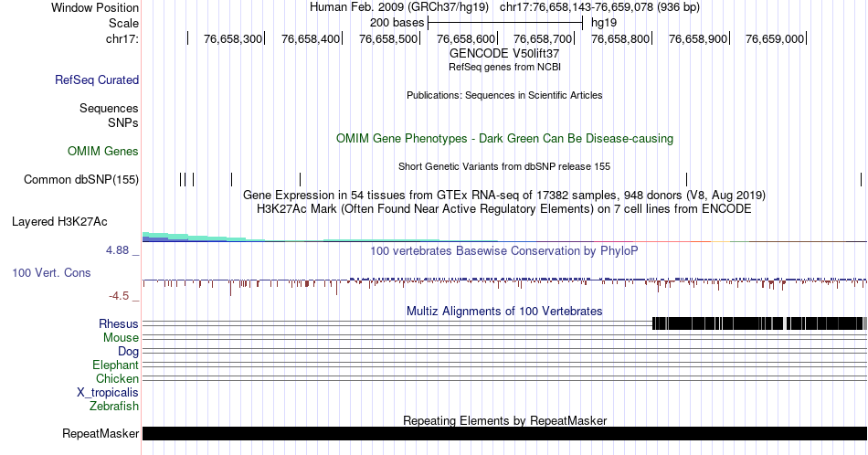Click the OMIM Gene Phenotypes title text
This screenshot has height=455, width=868.
point(504,138)
